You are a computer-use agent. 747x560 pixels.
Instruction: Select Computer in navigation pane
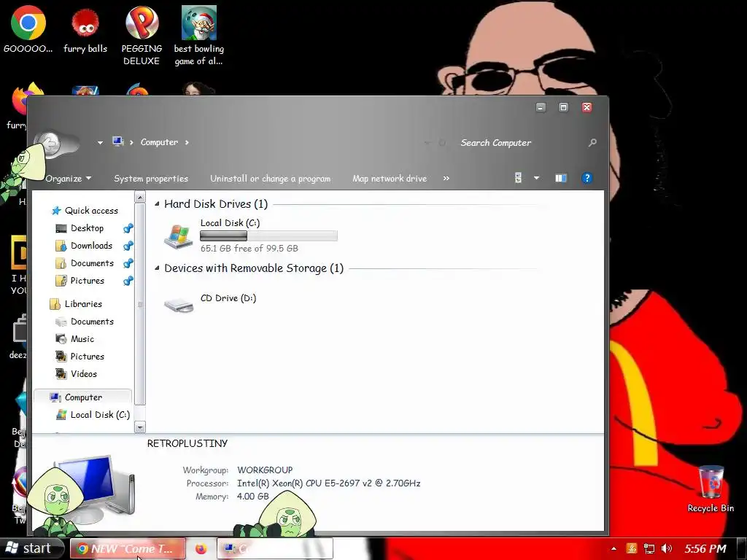point(83,397)
